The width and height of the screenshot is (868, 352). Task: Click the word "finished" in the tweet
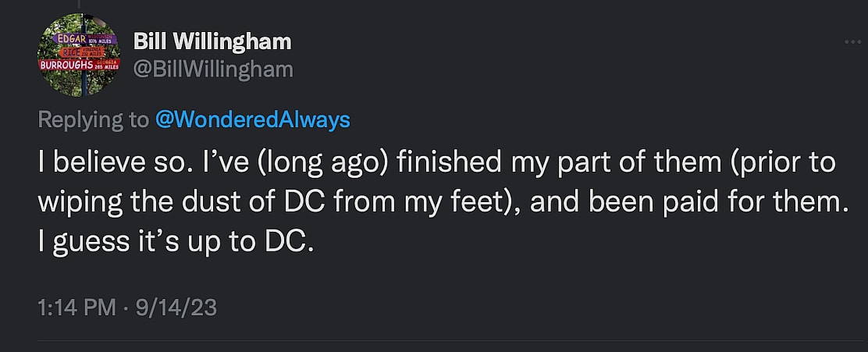(443, 163)
